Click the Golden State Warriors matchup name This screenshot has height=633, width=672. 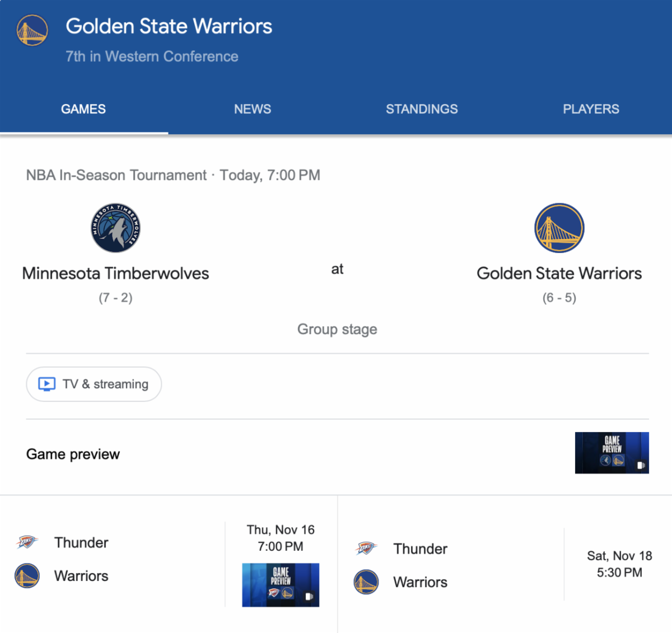(559, 273)
